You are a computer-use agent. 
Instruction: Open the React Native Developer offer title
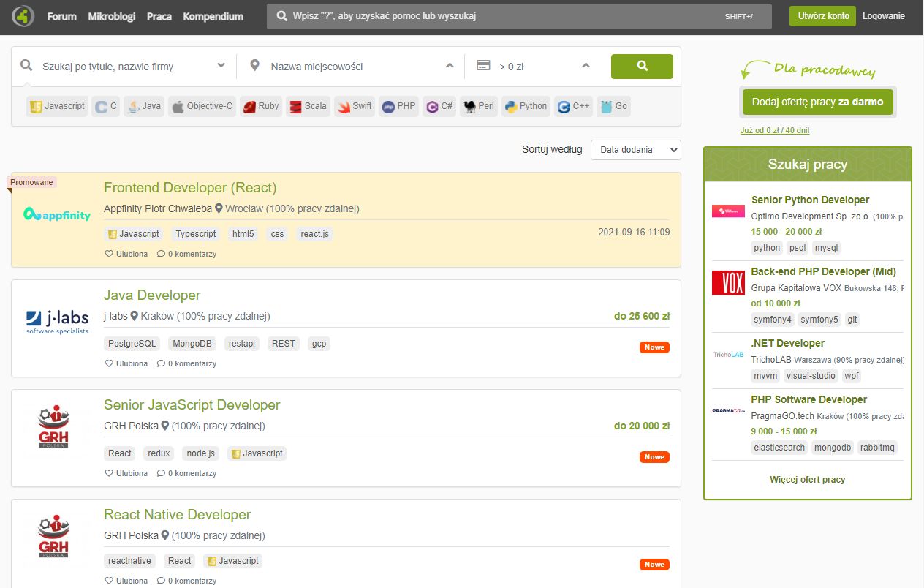coord(178,514)
